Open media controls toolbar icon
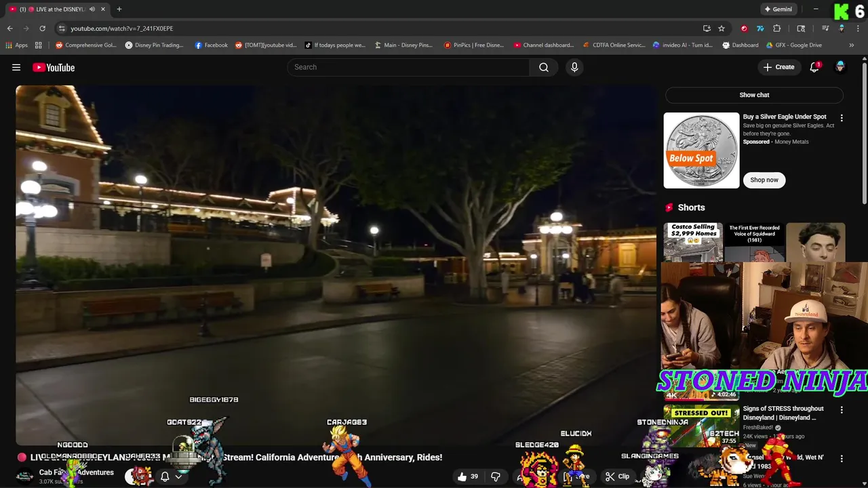 825,28
